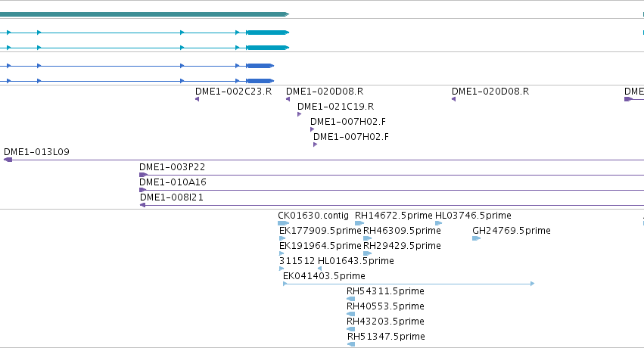
Task: Open the RH54311.5prime EST label
Action: [385, 291]
